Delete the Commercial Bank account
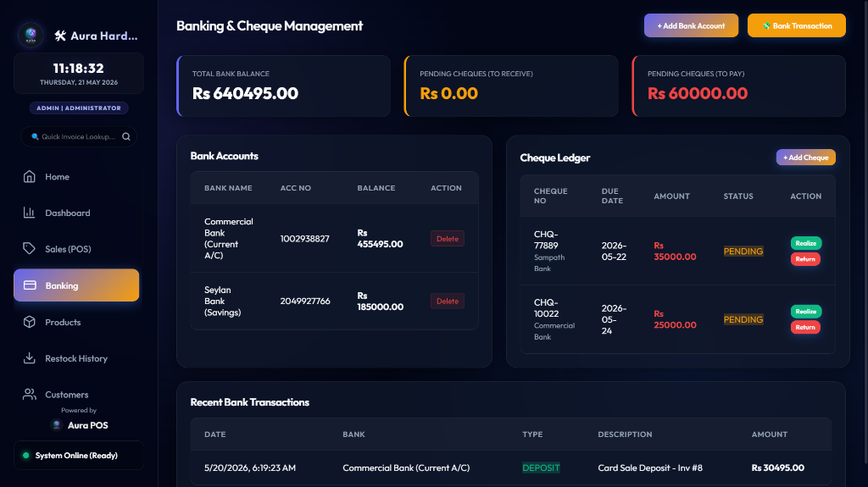 click(448, 239)
